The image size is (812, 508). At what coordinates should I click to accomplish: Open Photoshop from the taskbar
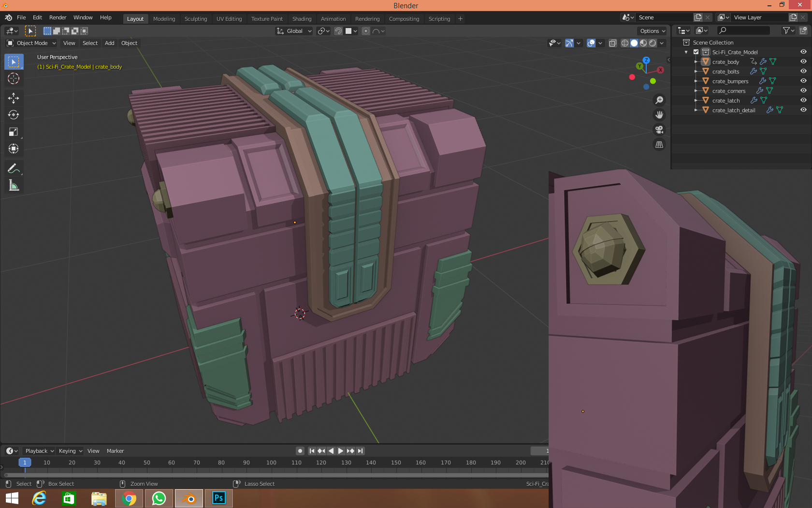coord(218,498)
